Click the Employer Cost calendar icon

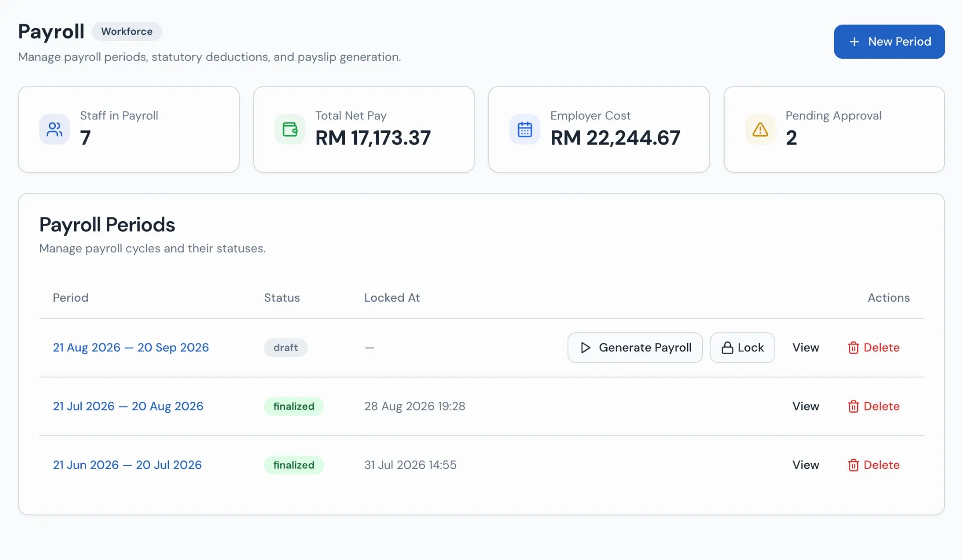pyautogui.click(x=525, y=129)
